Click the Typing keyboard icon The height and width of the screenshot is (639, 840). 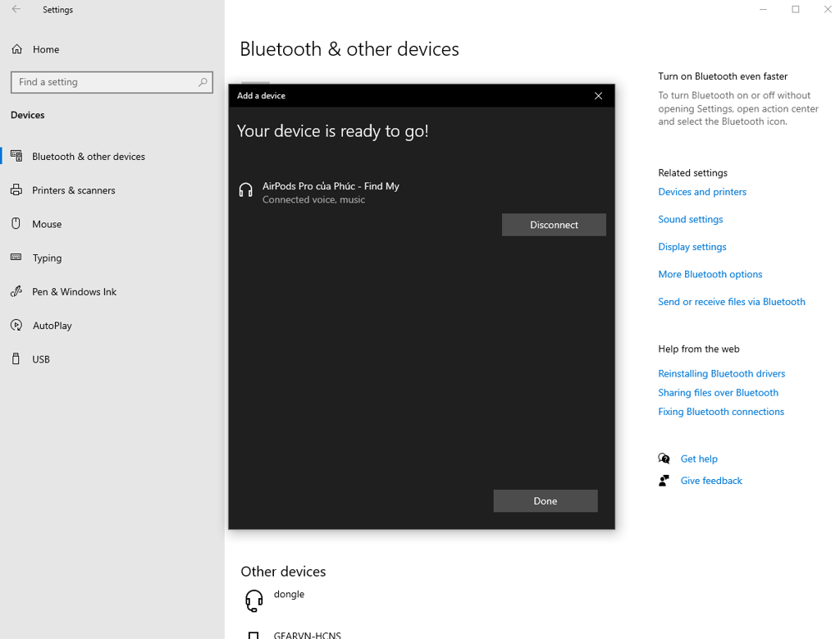16,257
